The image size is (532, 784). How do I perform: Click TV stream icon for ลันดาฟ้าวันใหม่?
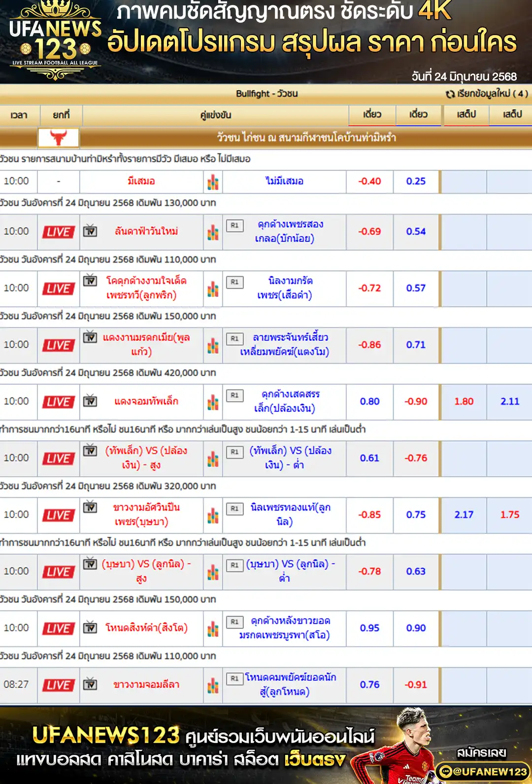point(90,230)
